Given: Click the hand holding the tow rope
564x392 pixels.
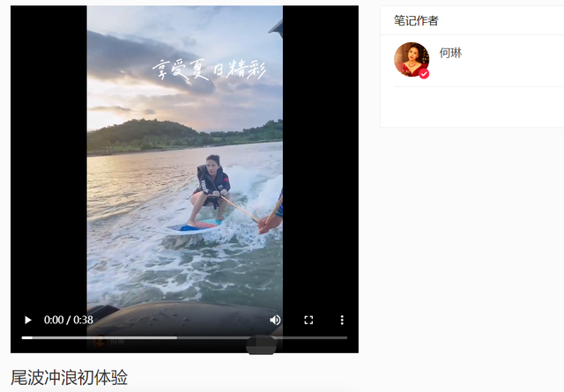Looking at the screenshot, I should 269,224.
